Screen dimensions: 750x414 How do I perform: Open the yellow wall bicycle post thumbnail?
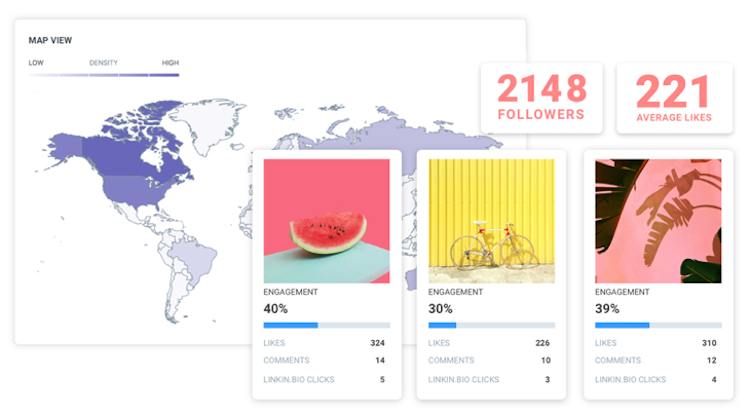pyautogui.click(x=492, y=221)
